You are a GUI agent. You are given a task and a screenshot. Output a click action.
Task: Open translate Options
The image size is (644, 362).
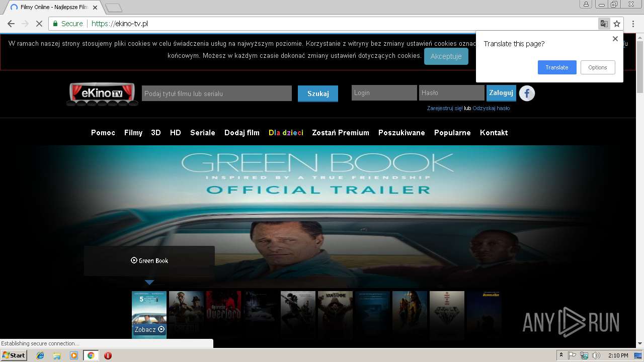click(598, 67)
